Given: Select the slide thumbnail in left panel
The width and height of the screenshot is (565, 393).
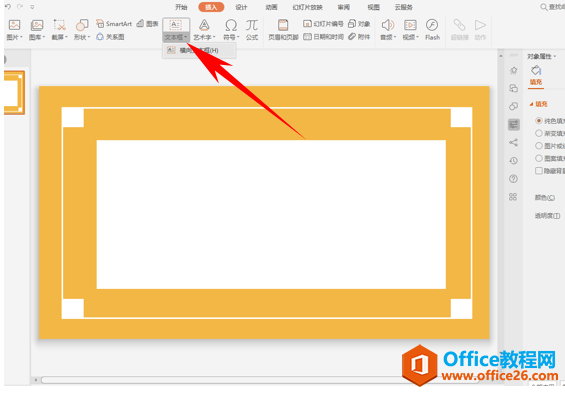Looking at the screenshot, I should (x=14, y=93).
